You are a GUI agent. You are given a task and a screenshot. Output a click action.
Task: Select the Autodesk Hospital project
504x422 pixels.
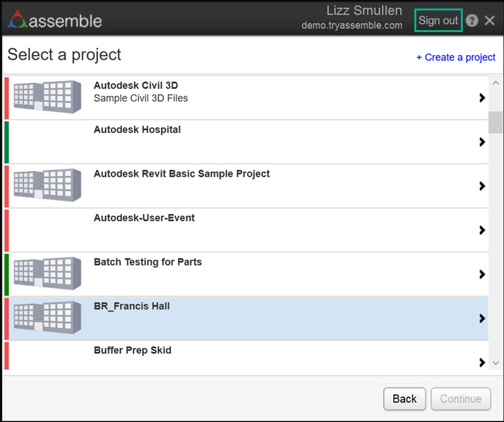[x=137, y=130]
